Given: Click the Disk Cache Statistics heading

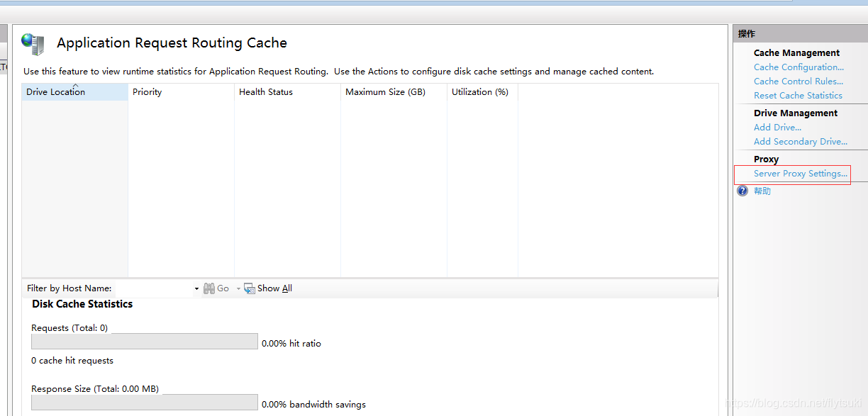Looking at the screenshot, I should point(82,304).
